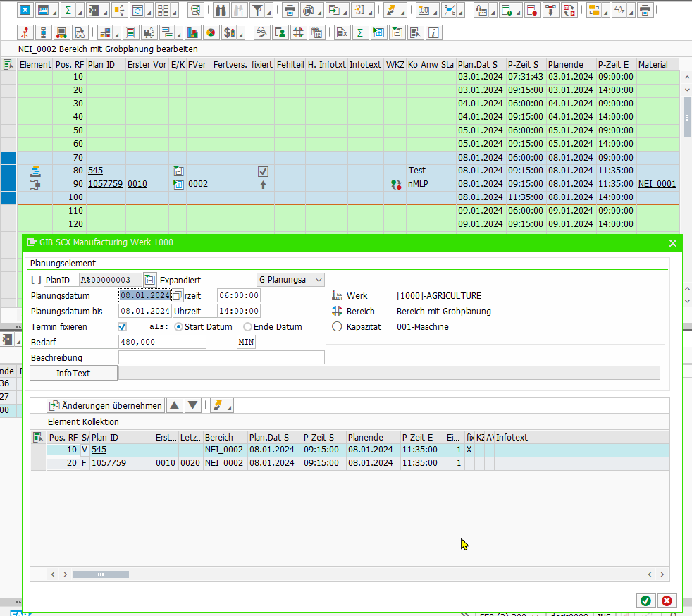Image resolution: width=692 pixels, height=616 pixels.
Task: Select the 'Ende Datum' radio button
Action: 247,327
